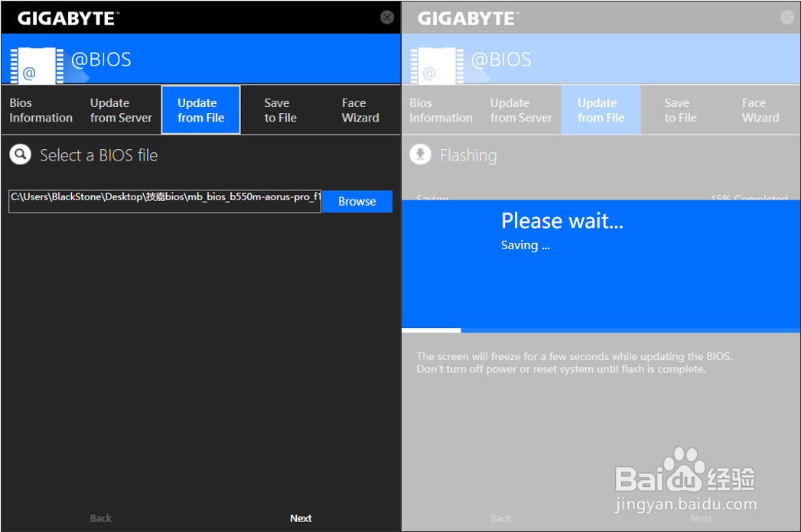Click the flashing progress bar in right window
The width and height of the screenshot is (801, 532).
601,330
